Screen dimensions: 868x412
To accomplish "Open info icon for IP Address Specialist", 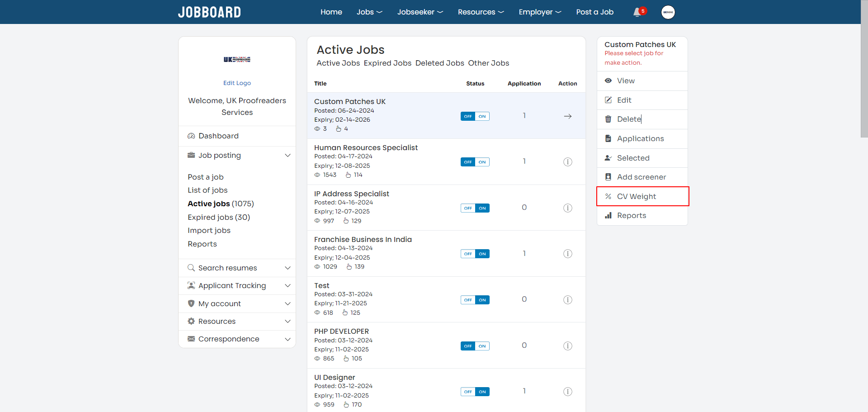I will click(x=568, y=208).
